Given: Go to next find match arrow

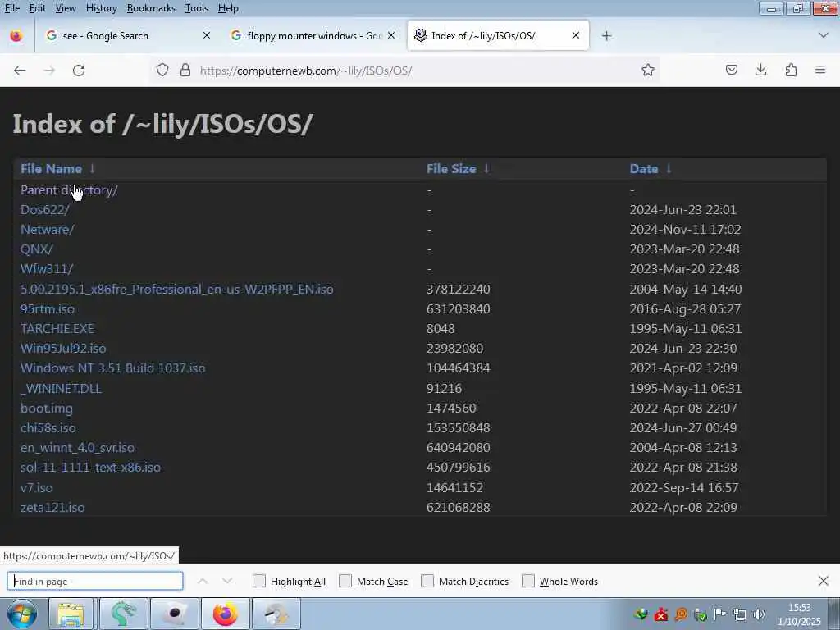Looking at the screenshot, I should click(227, 581).
